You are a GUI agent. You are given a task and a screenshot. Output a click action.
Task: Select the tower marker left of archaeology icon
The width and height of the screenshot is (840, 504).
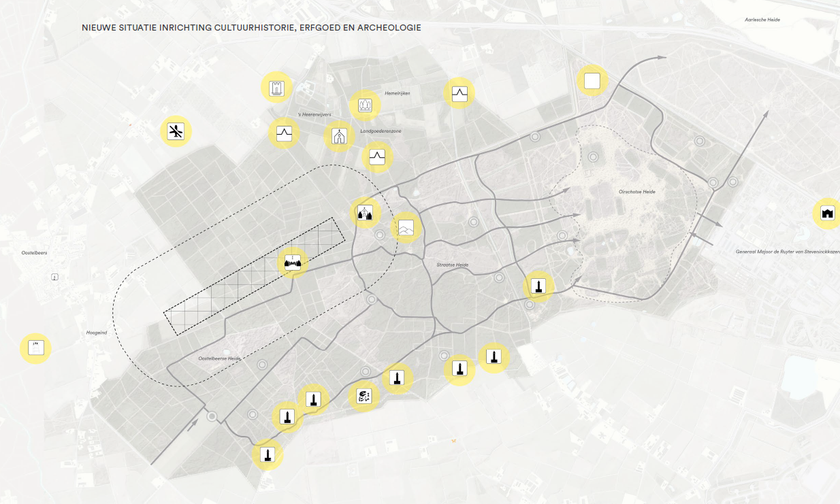tap(313, 399)
